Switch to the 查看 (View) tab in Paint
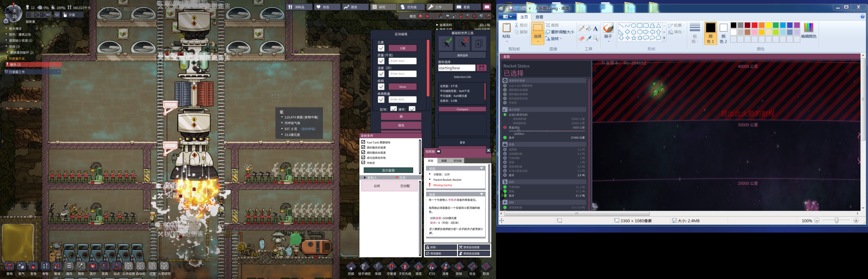The height and width of the screenshot is (279, 868). tap(539, 17)
